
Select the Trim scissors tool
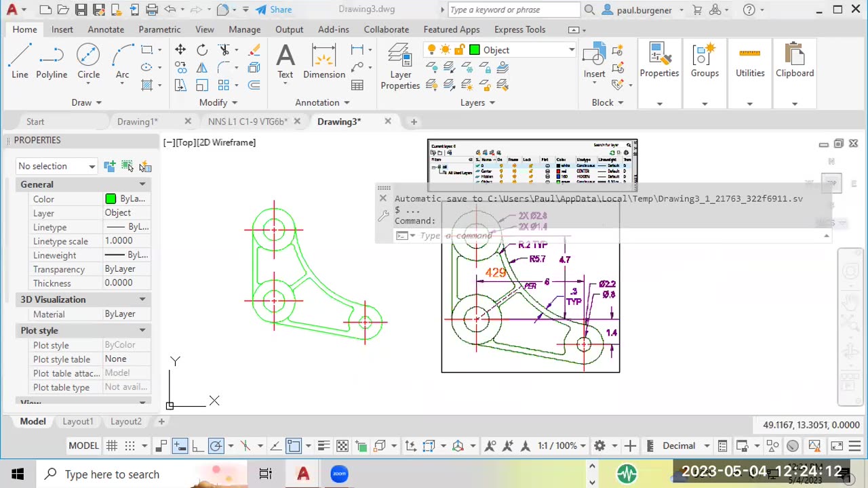tap(224, 49)
